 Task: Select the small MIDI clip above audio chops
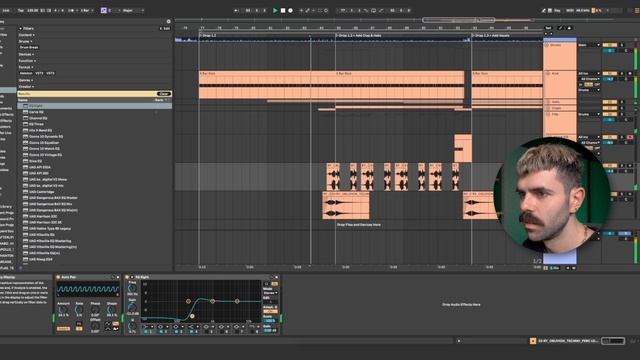tap(463, 149)
